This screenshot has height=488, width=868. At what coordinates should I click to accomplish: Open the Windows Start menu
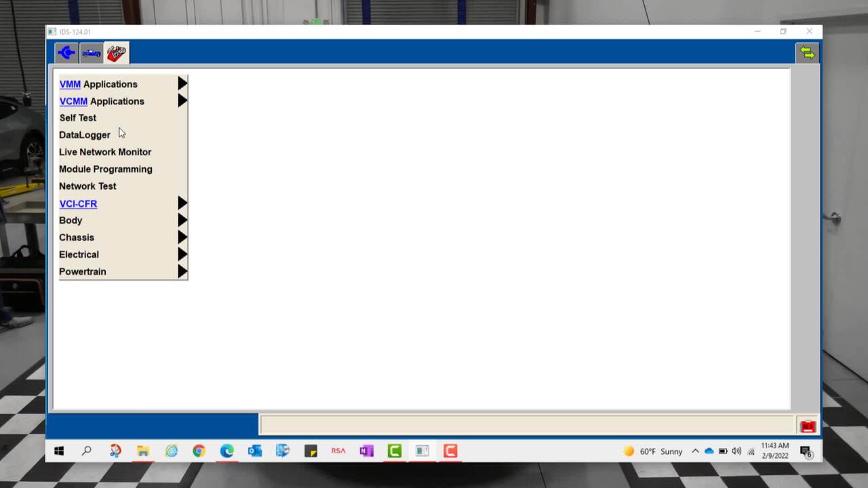(x=59, y=451)
